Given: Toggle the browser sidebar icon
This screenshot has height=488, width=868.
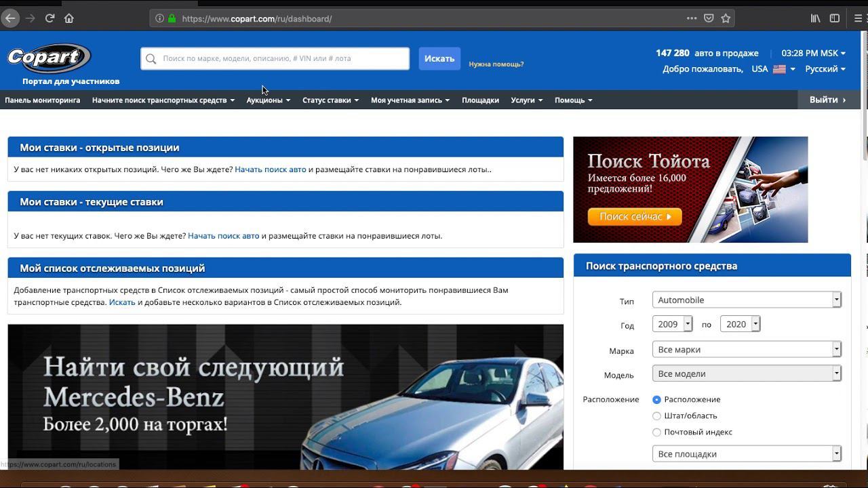Looking at the screenshot, I should 835,18.
